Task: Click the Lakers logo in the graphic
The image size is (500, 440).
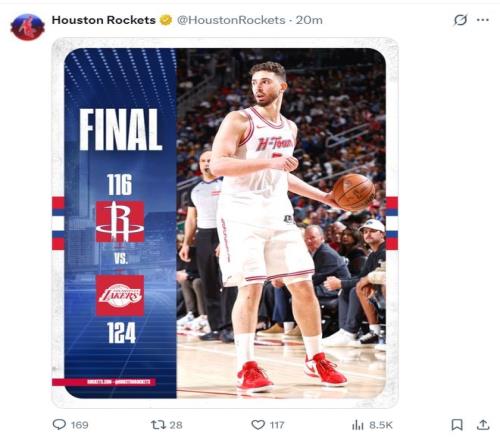Action: pos(120,295)
